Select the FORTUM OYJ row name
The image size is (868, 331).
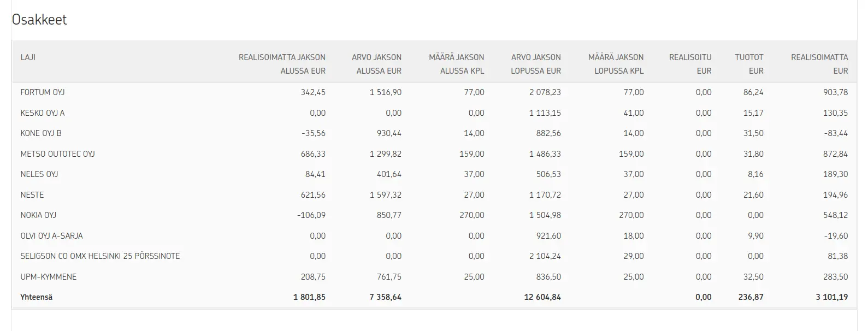click(43, 92)
